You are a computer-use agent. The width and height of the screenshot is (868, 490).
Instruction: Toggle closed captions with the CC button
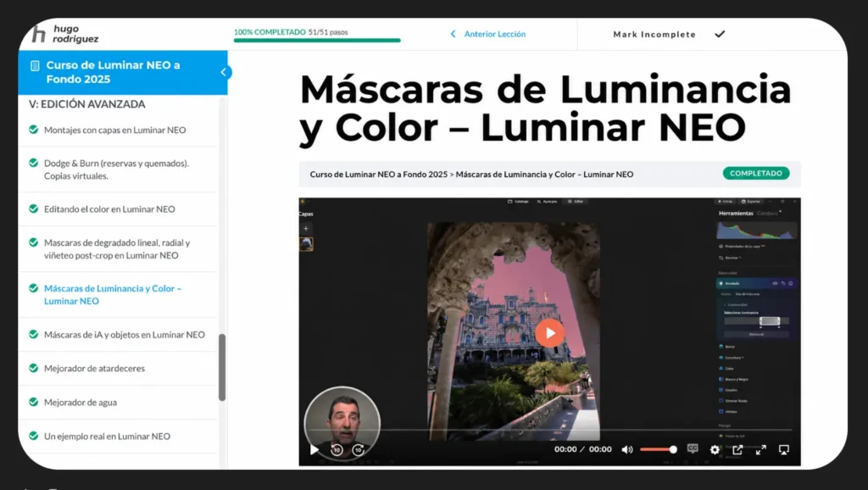coord(693,448)
